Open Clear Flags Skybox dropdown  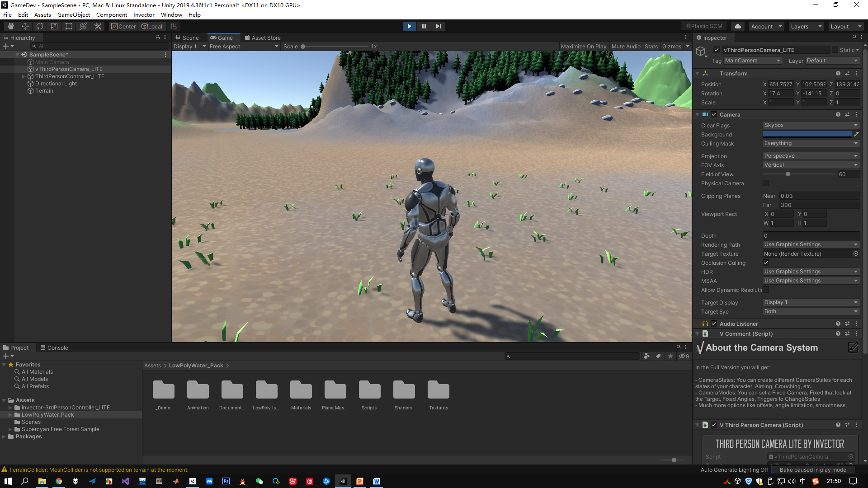811,125
